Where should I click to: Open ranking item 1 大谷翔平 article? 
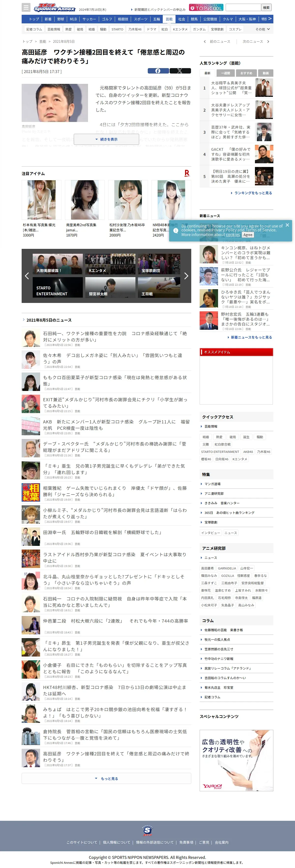(x=236, y=88)
